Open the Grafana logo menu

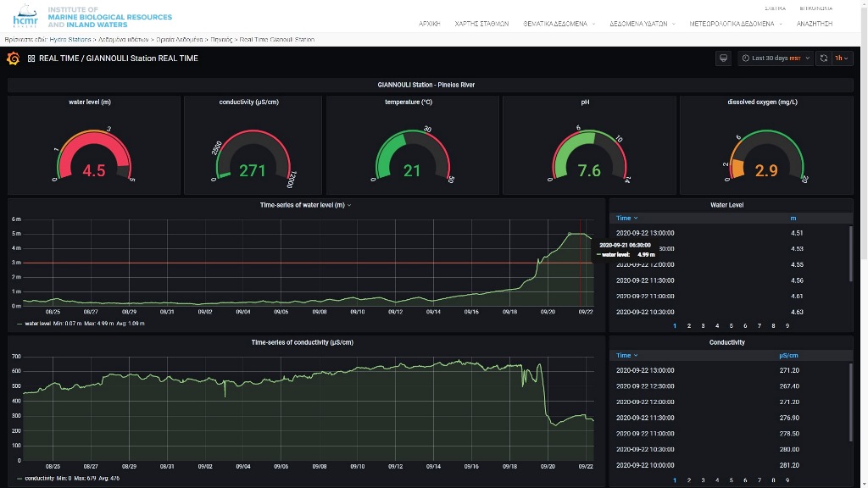14,58
